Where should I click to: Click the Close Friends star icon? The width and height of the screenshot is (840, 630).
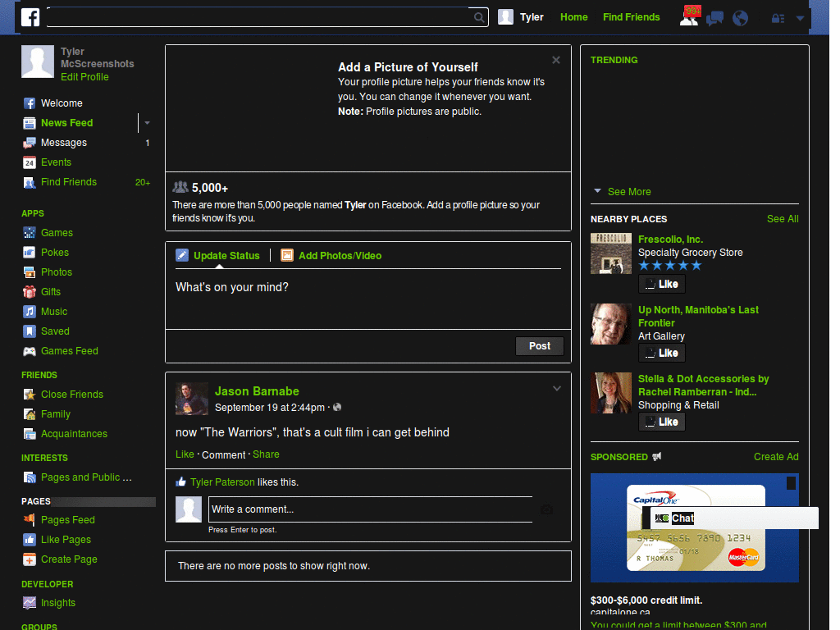(x=30, y=395)
